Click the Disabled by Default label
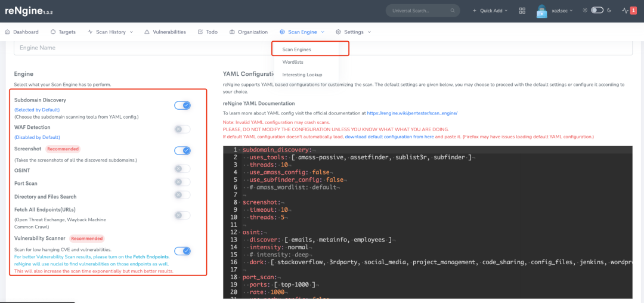Image resolution: width=644 pixels, height=303 pixels. click(37, 137)
